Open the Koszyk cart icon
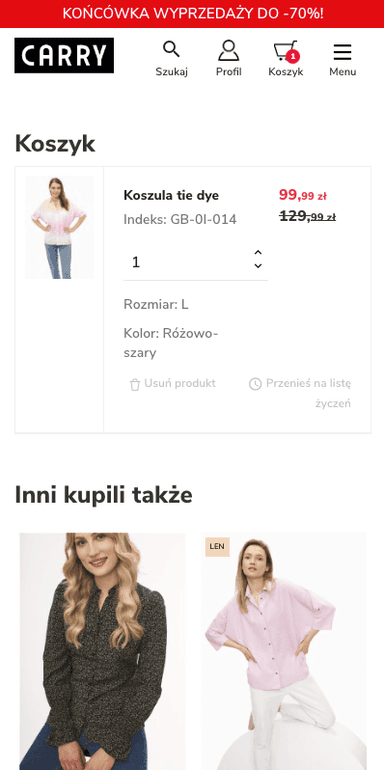The image size is (384, 770). 285,51
